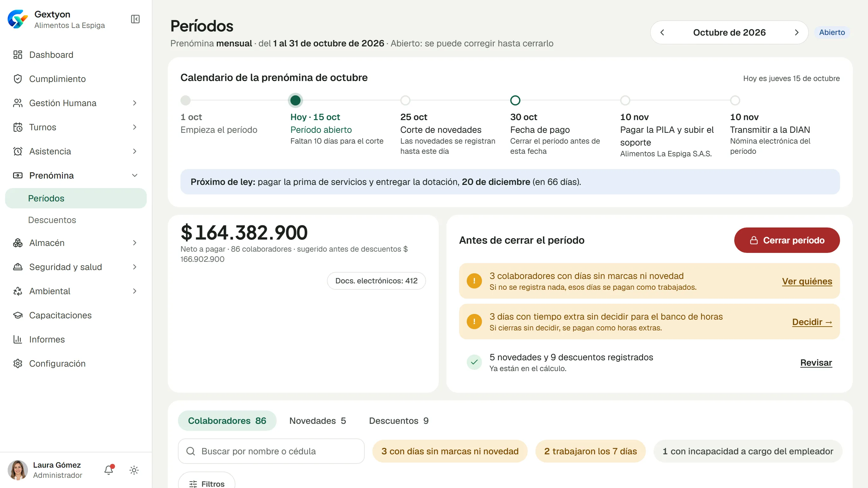Image resolution: width=868 pixels, height=488 pixels.
Task: Click the Almacén boxes icon
Action: point(18,243)
